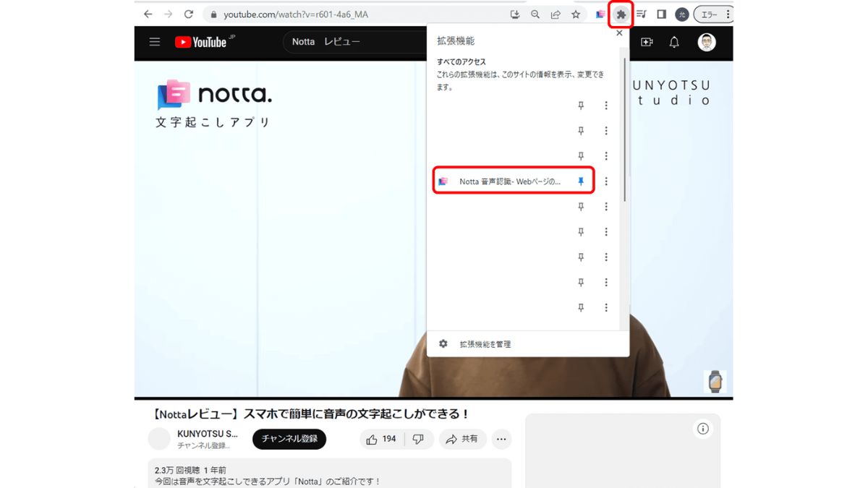Go to YouTube home via logo

point(201,42)
